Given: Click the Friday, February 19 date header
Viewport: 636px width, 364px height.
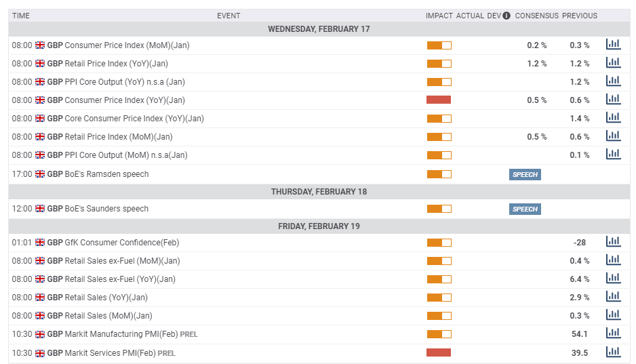Looking at the screenshot, I should coord(319,226).
